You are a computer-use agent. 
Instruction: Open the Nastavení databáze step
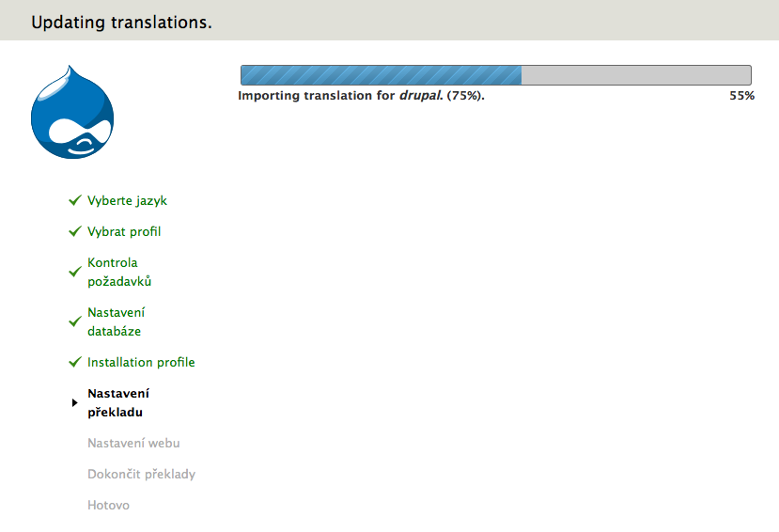(x=117, y=321)
